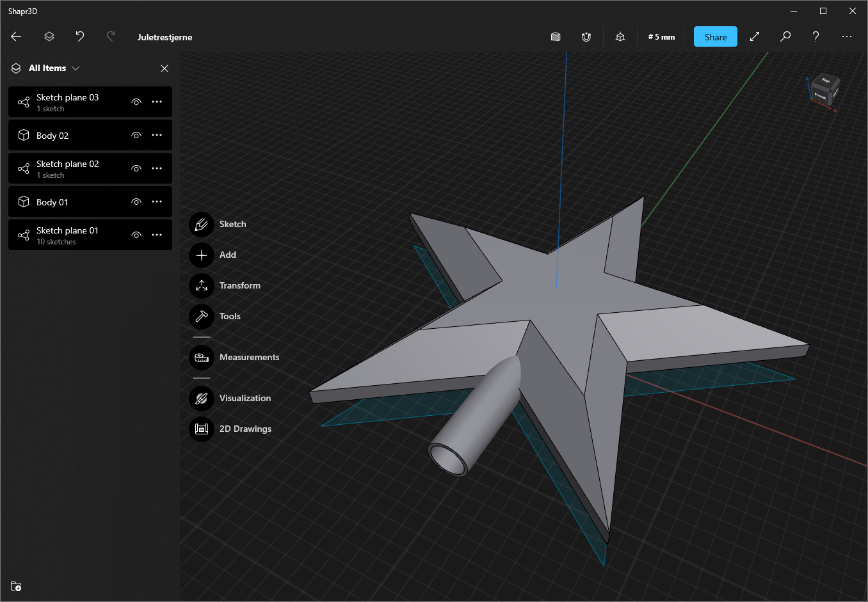Open the Sketch tool menu
Screen dimensions: 868x602
(x=202, y=225)
